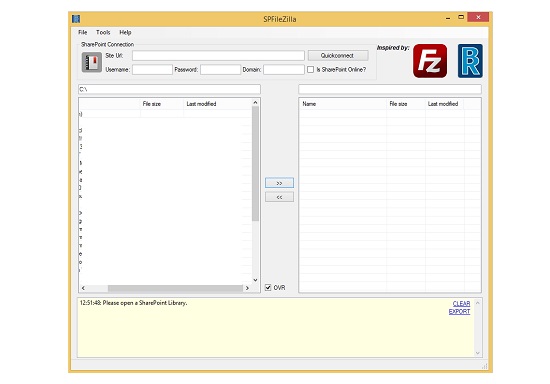
Task: Open the Tools menu
Action: coord(103,32)
